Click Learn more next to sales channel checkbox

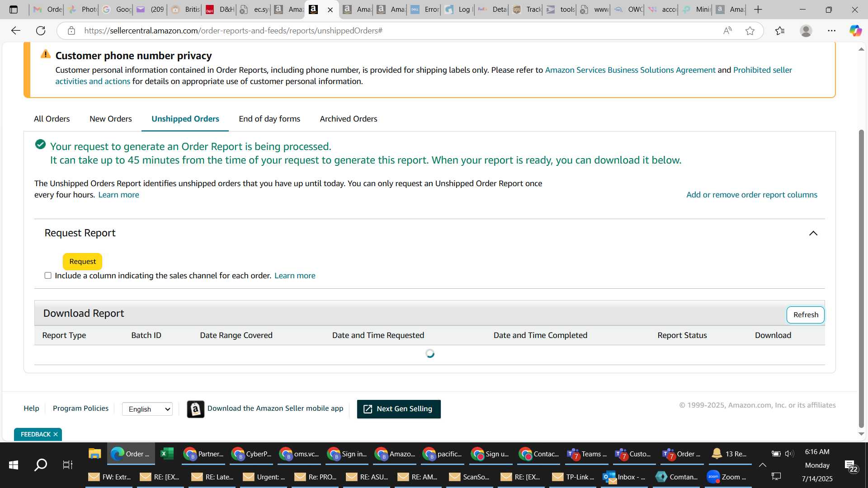point(295,276)
